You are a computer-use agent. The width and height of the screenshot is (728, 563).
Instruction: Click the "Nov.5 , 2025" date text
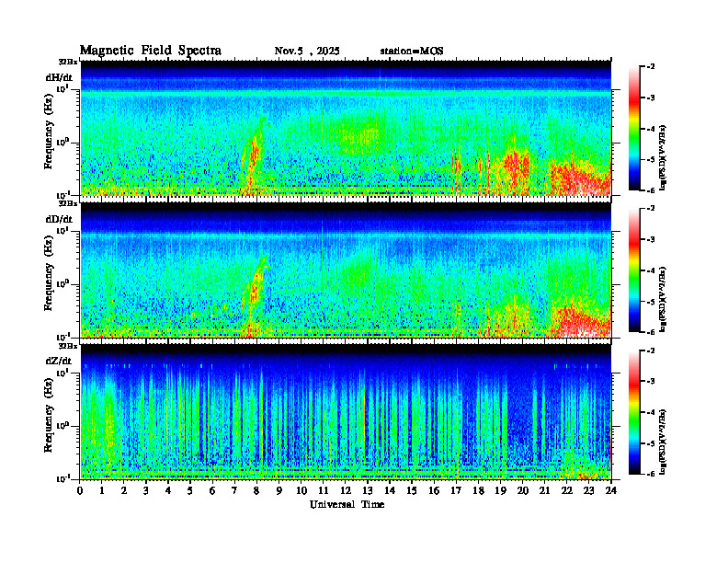click(307, 52)
